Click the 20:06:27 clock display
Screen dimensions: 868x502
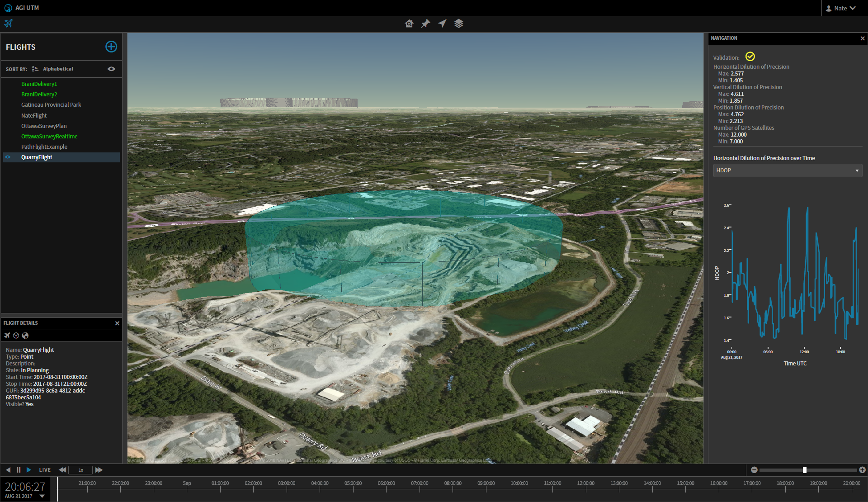25,487
